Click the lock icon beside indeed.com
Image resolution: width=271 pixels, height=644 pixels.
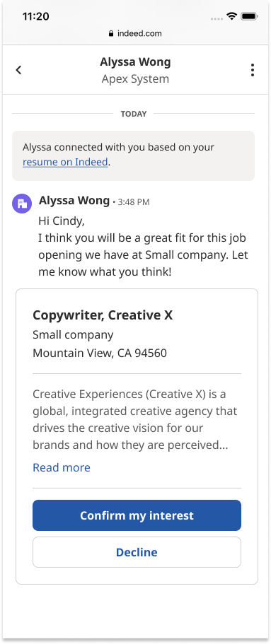111,34
